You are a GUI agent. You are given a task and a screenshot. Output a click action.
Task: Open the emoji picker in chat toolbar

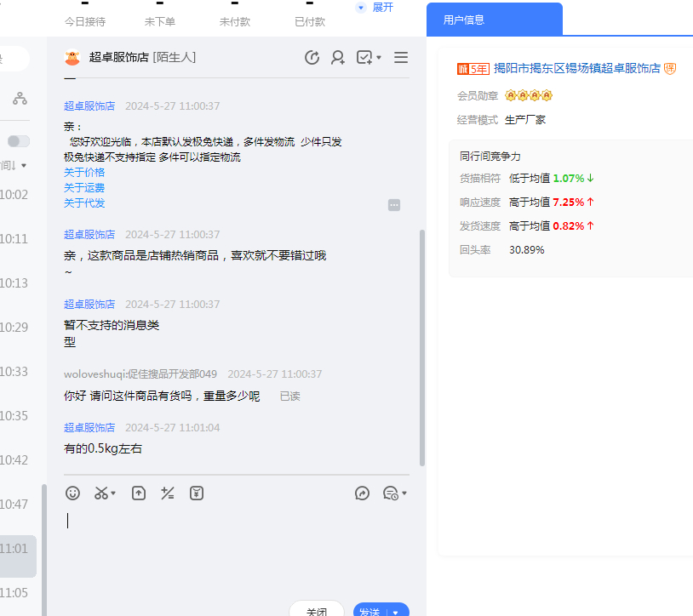73,493
